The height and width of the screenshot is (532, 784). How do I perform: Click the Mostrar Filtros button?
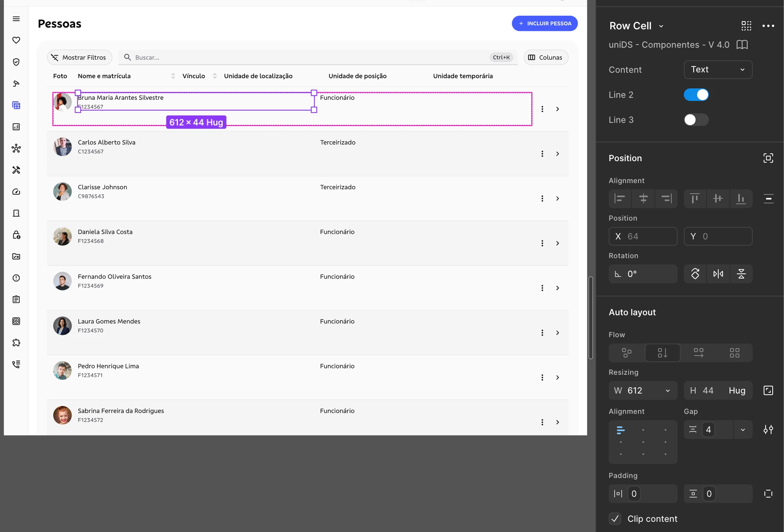(79, 58)
